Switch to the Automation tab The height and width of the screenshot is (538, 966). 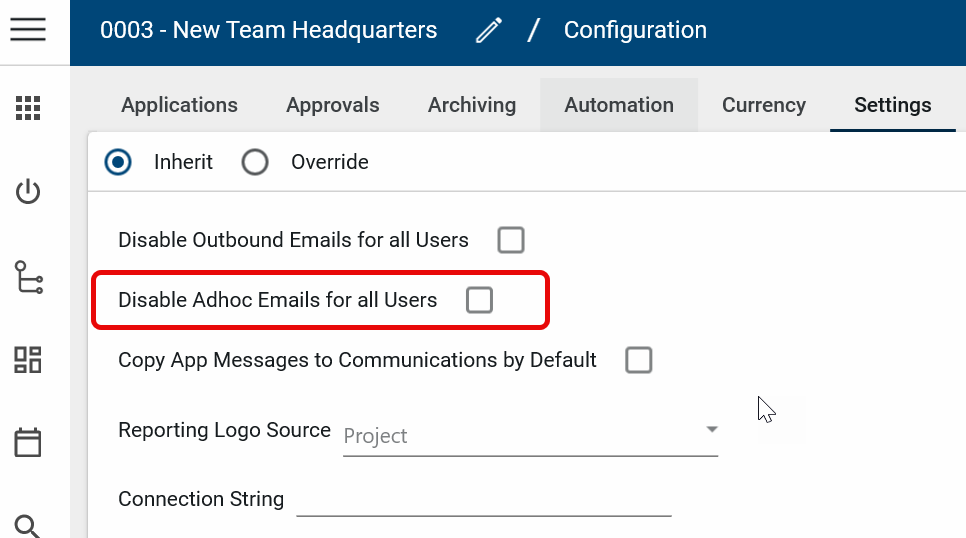(619, 105)
